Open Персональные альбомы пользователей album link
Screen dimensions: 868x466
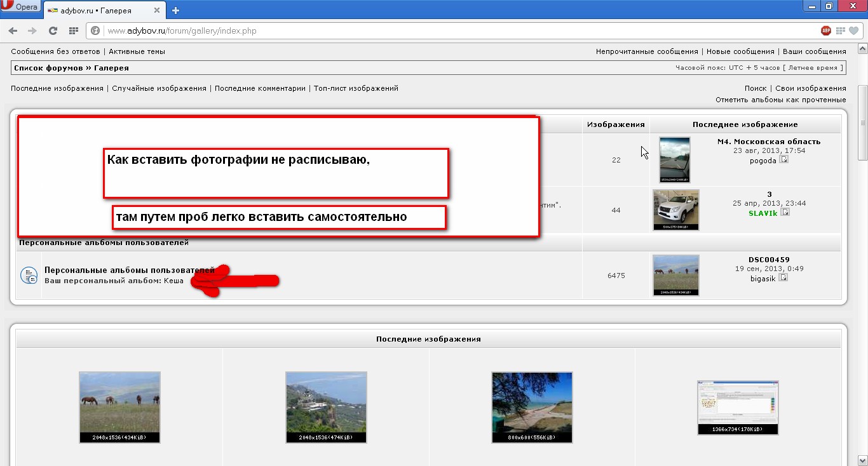click(x=129, y=270)
